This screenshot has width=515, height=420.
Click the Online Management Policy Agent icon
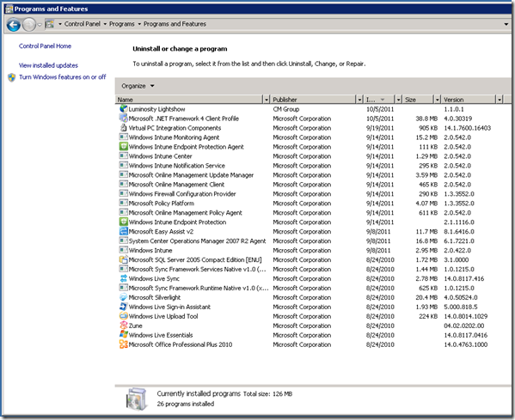123,212
